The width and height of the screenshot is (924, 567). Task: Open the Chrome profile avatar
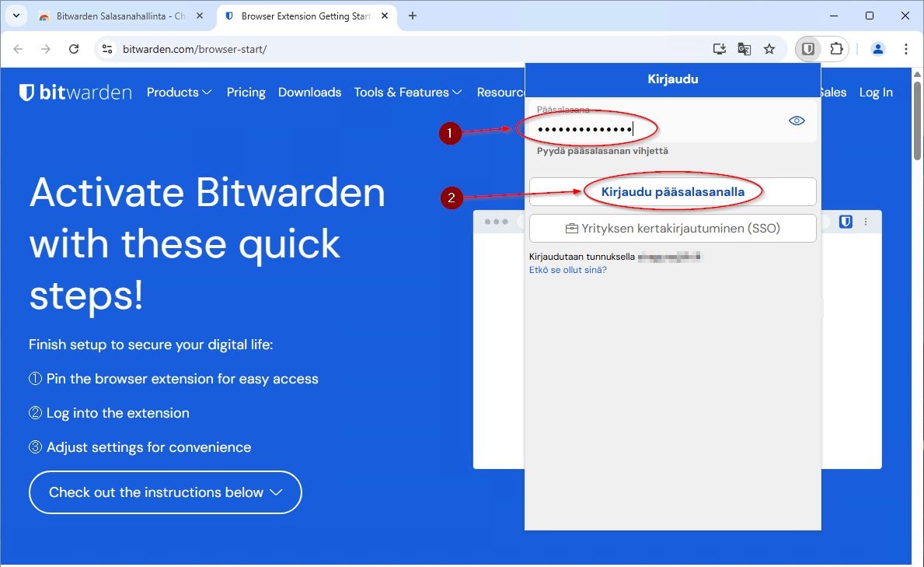(x=877, y=49)
